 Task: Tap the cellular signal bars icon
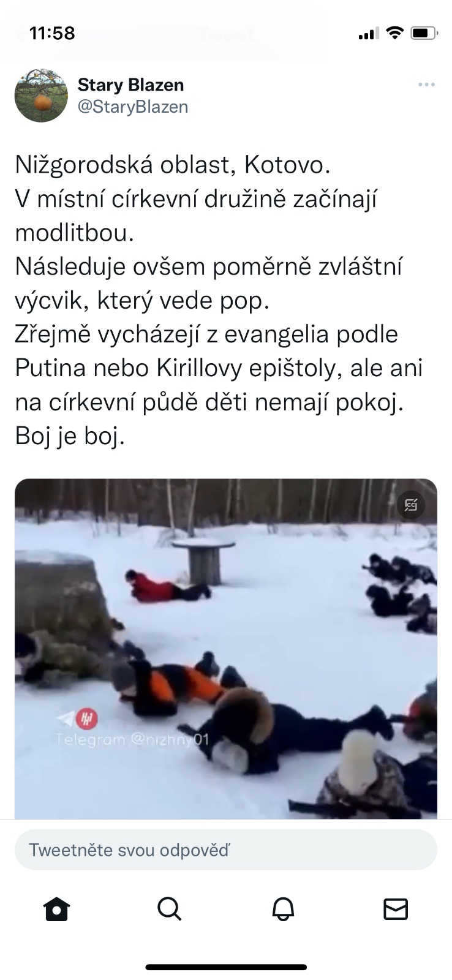tap(369, 34)
